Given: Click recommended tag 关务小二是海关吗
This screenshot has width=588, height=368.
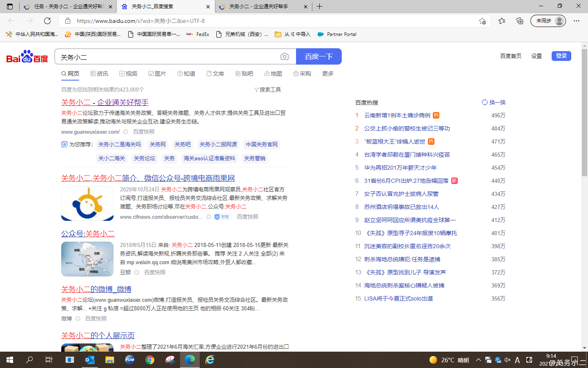Looking at the screenshot, I should coord(120,144).
